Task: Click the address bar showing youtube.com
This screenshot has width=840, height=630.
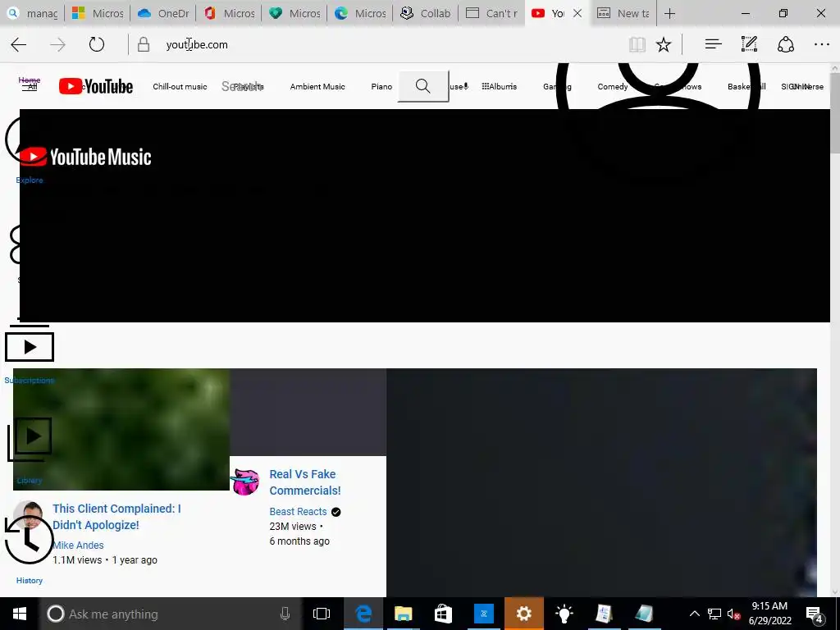Action: pos(375,44)
